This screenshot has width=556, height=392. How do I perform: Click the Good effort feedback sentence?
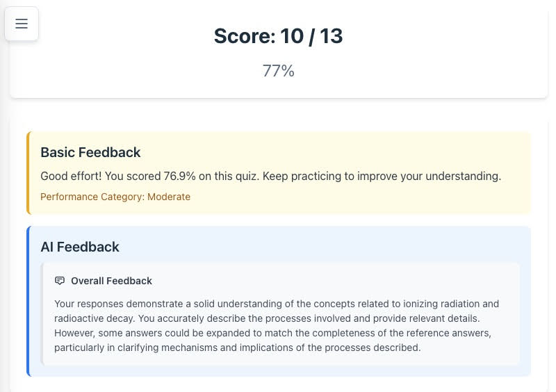tap(270, 176)
